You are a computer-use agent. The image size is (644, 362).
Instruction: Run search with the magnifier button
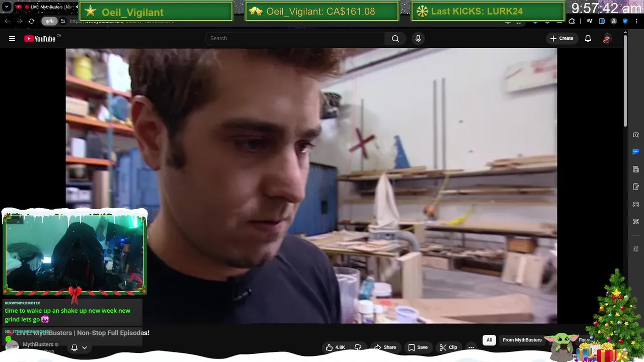pos(395,38)
